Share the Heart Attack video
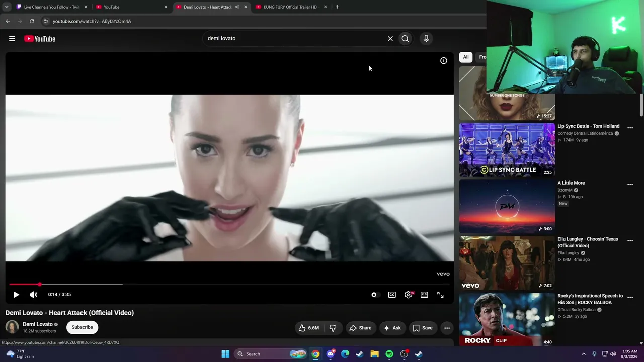This screenshot has width=644, height=362. pyautogui.click(x=360, y=328)
